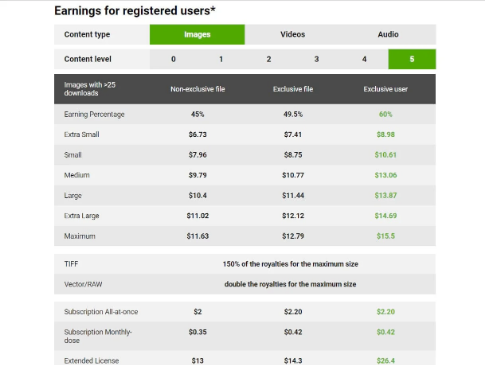Click the 'Vector/RAW' row label

click(x=83, y=284)
